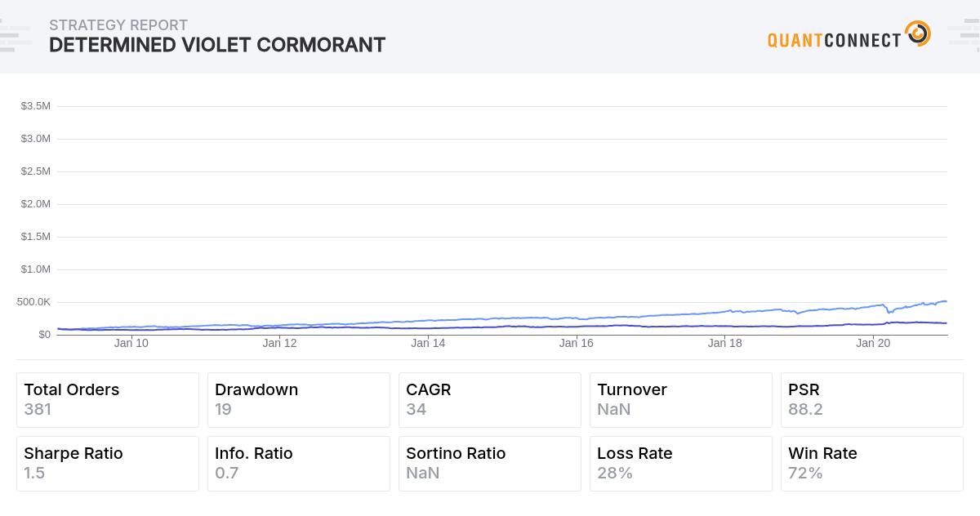Viewport: 980px width, 516px height.
Task: Click the value 88.2 under PSR
Action: point(805,409)
